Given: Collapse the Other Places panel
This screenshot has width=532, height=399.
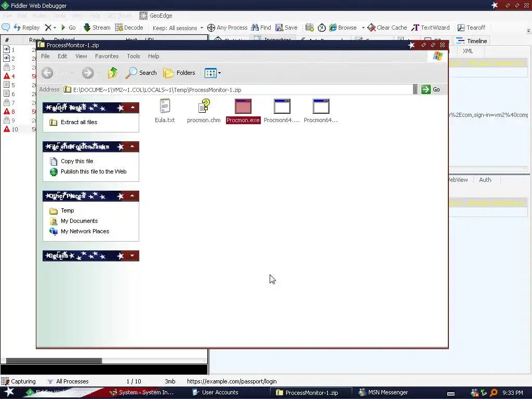Looking at the screenshot, I should [x=132, y=196].
